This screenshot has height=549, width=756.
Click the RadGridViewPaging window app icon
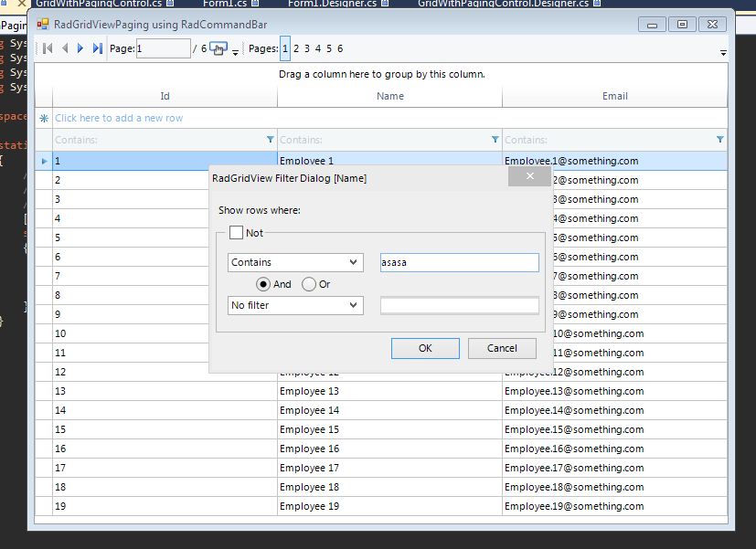tap(43, 24)
